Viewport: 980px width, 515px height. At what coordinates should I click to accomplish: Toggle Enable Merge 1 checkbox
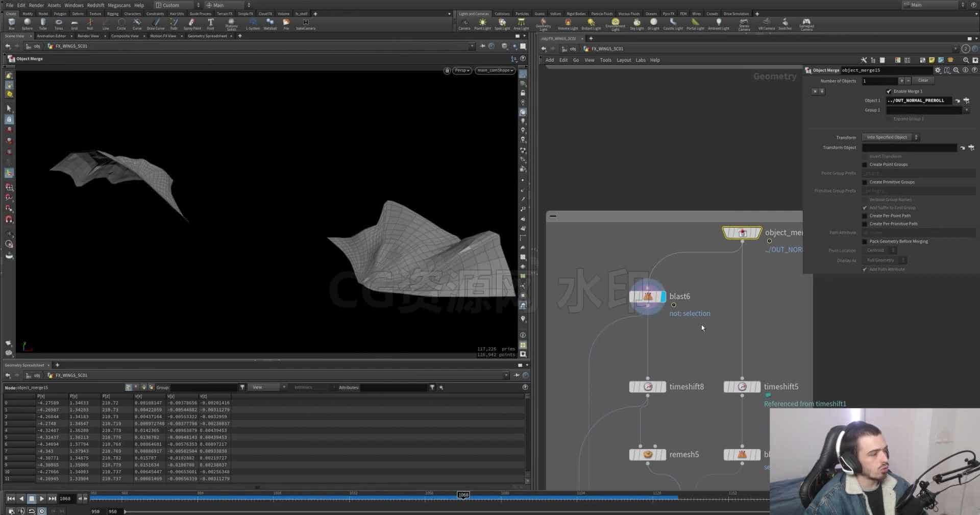pyautogui.click(x=889, y=91)
